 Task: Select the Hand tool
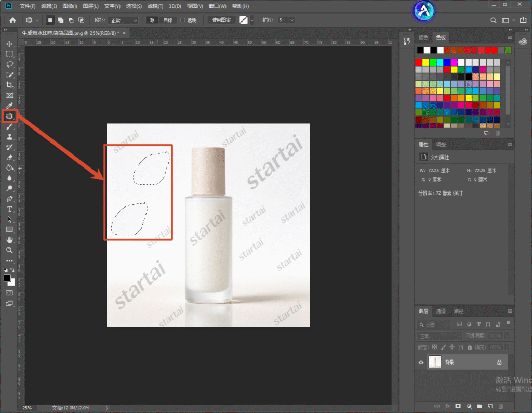(x=9, y=240)
